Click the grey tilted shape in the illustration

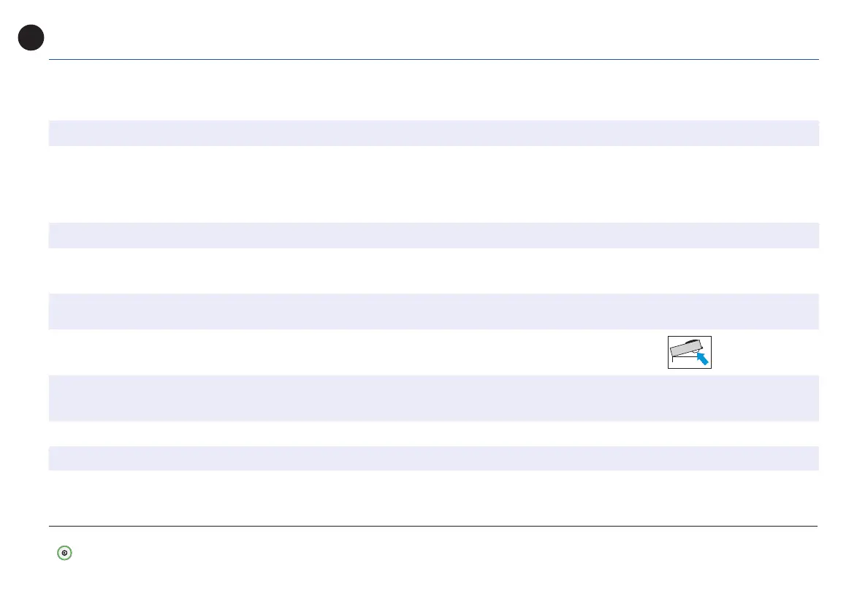[x=685, y=347]
